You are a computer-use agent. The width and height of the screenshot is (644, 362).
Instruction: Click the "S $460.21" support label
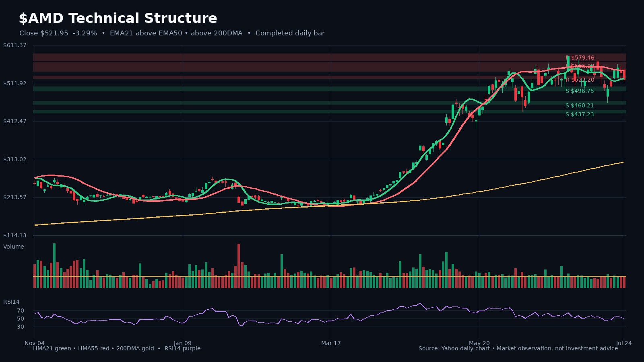coord(580,106)
